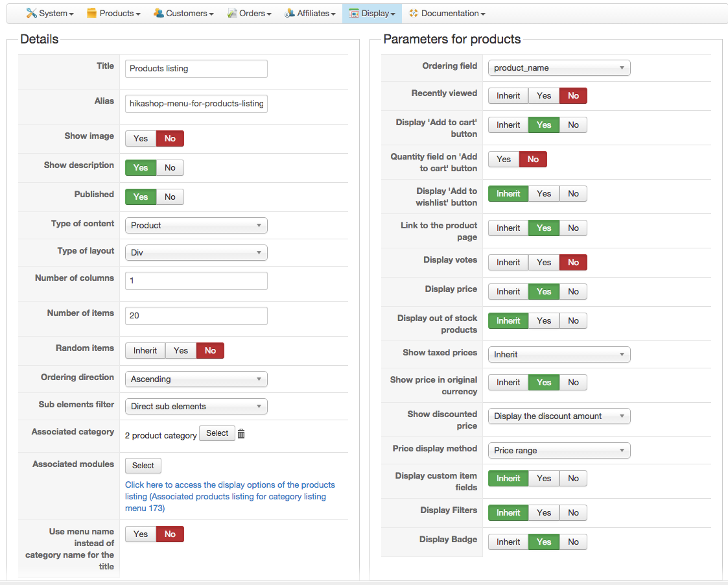Click the Orders notepad icon
This screenshot has width=728, height=585.
point(232,13)
